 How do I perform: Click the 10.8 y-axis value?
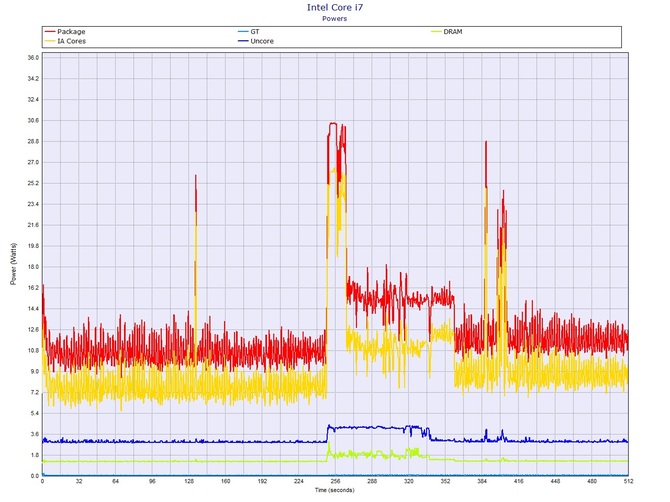point(33,351)
